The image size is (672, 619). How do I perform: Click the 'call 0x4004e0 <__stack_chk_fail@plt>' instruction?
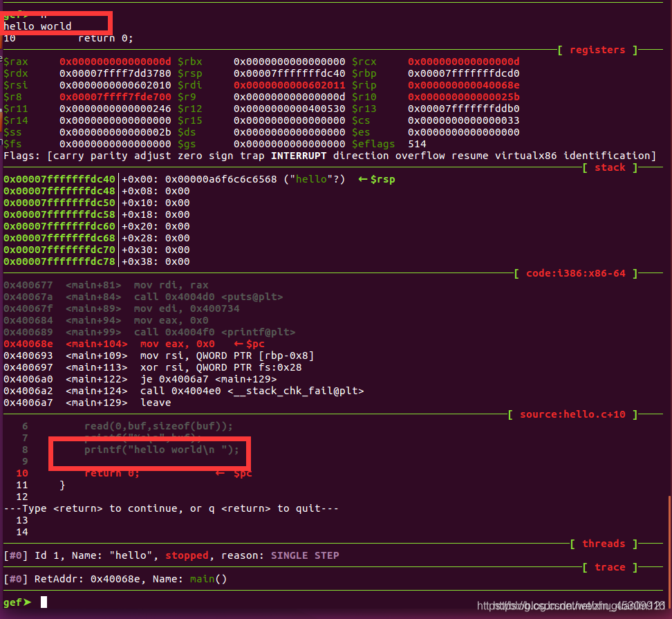coord(252,391)
